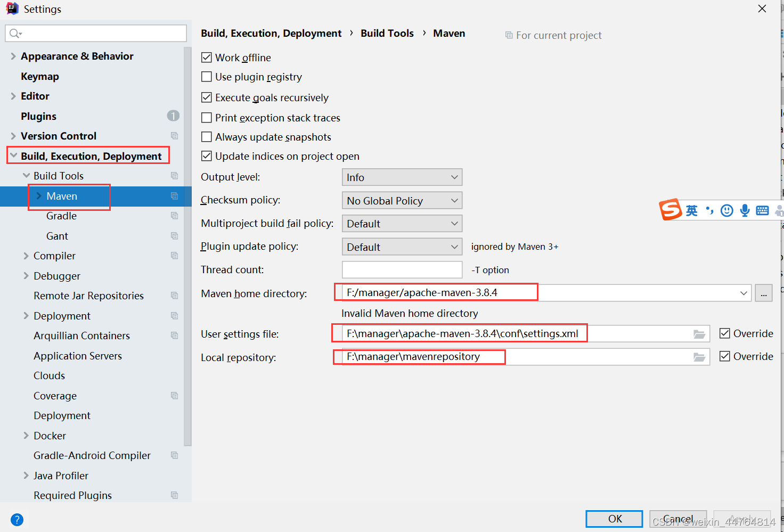Click project-level icon next to Gradle

(x=174, y=216)
